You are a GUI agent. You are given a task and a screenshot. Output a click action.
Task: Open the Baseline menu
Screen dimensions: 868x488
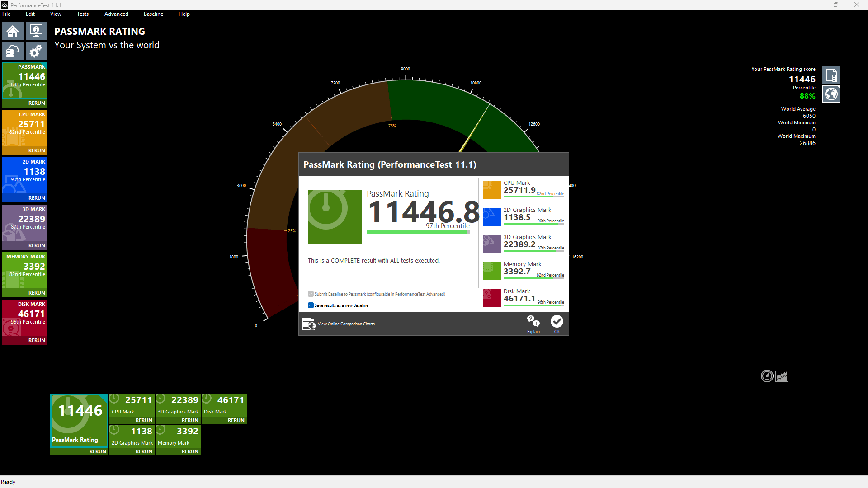[153, 14]
